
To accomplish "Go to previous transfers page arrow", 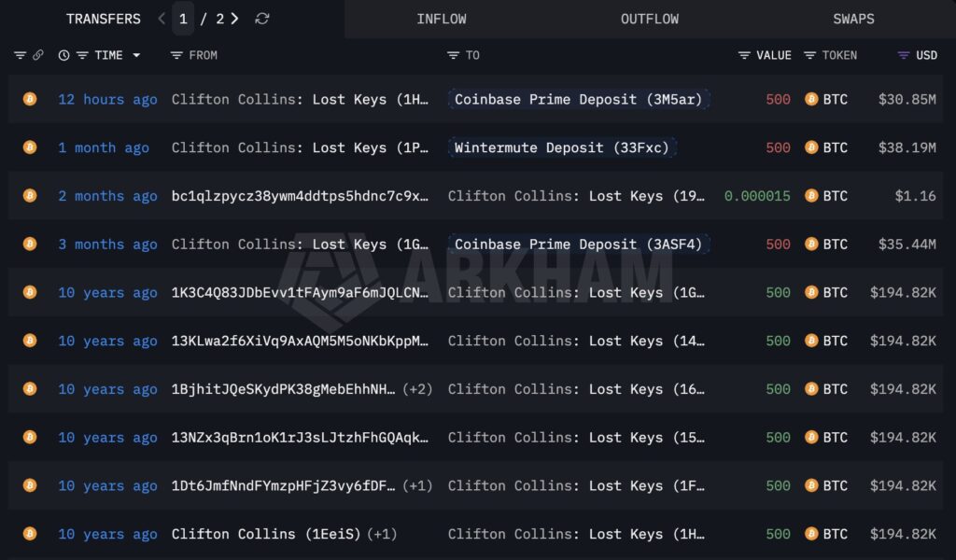I will tap(162, 19).
